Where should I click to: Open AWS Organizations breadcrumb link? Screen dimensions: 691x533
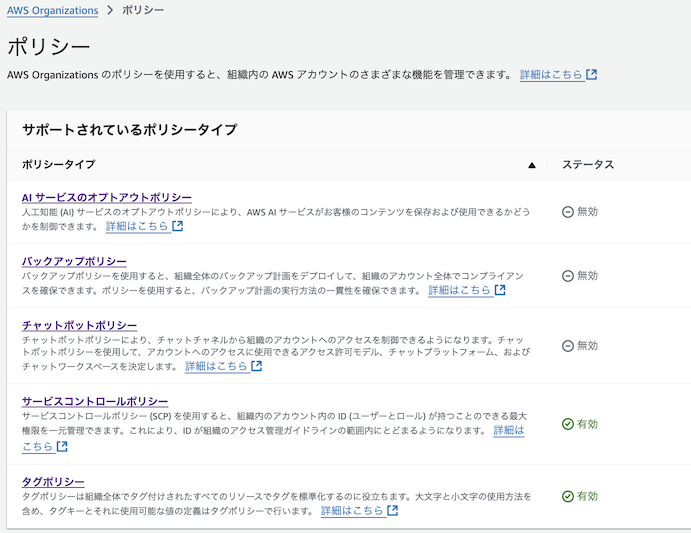click(52, 11)
